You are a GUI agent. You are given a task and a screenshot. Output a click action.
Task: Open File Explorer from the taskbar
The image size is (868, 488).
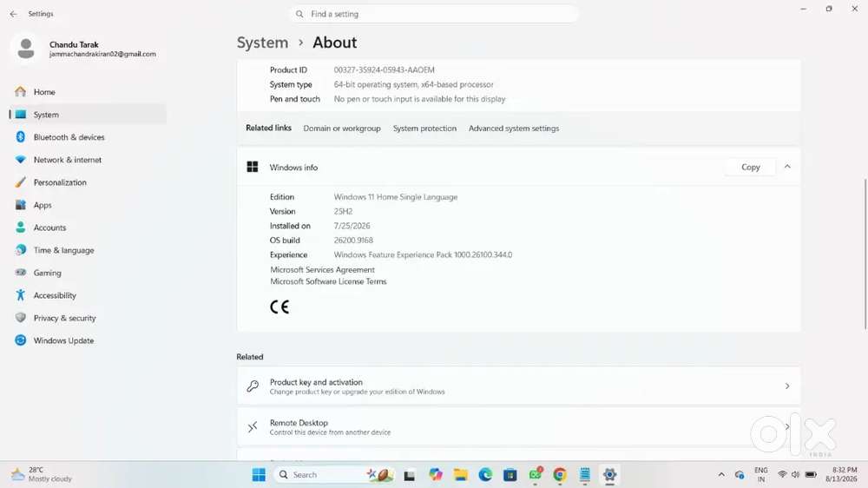[461, 475]
